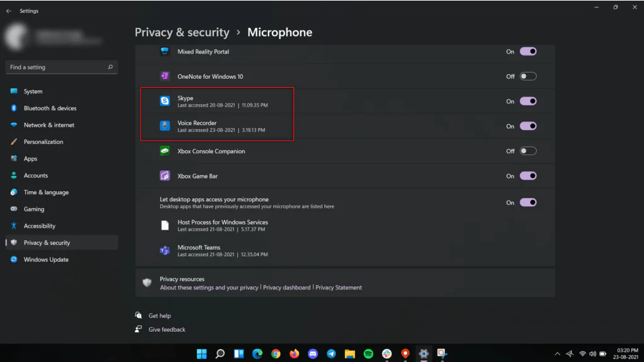
Task: Open taskbar Search
Action: tap(220, 354)
